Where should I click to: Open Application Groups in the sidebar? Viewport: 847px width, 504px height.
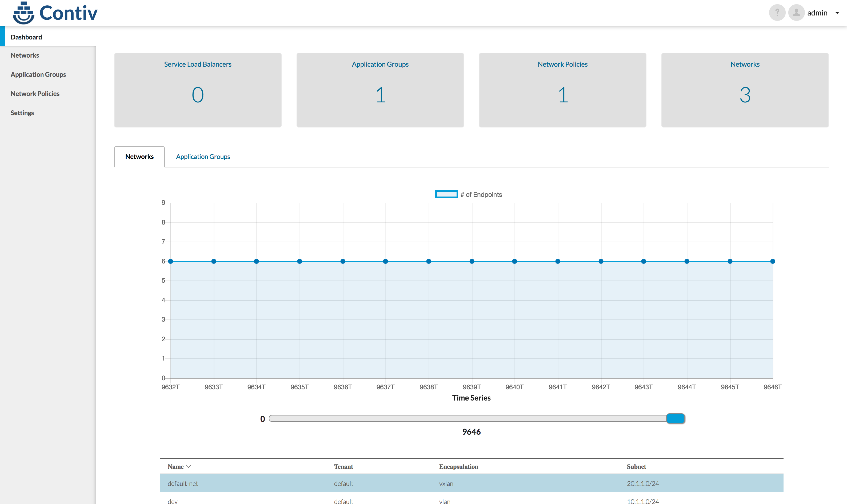click(x=38, y=74)
